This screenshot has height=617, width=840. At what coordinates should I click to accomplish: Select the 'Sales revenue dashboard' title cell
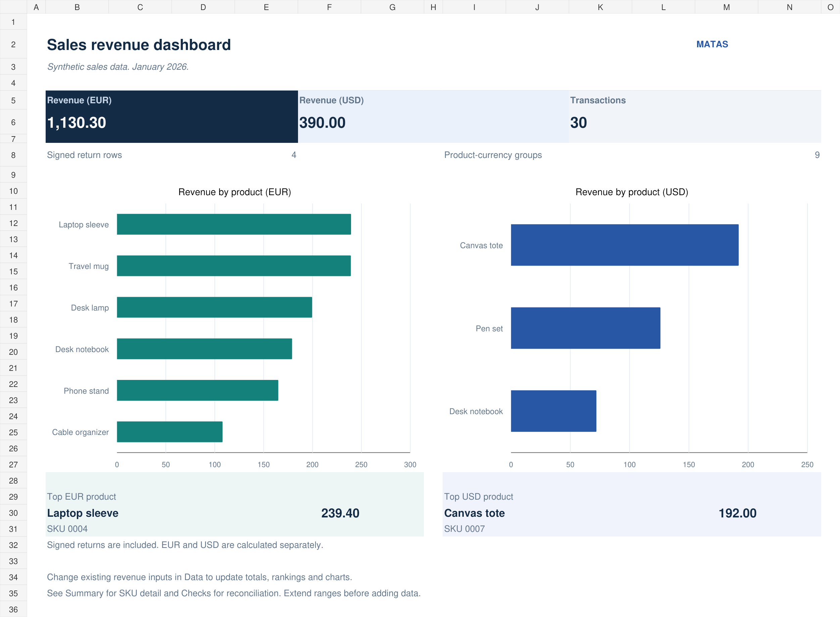pos(139,45)
